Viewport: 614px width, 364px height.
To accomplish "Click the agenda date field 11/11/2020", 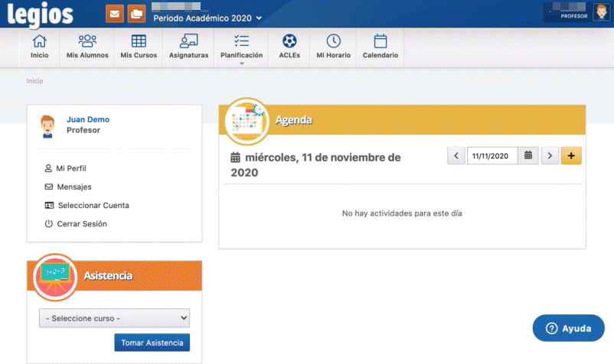I will (x=492, y=155).
